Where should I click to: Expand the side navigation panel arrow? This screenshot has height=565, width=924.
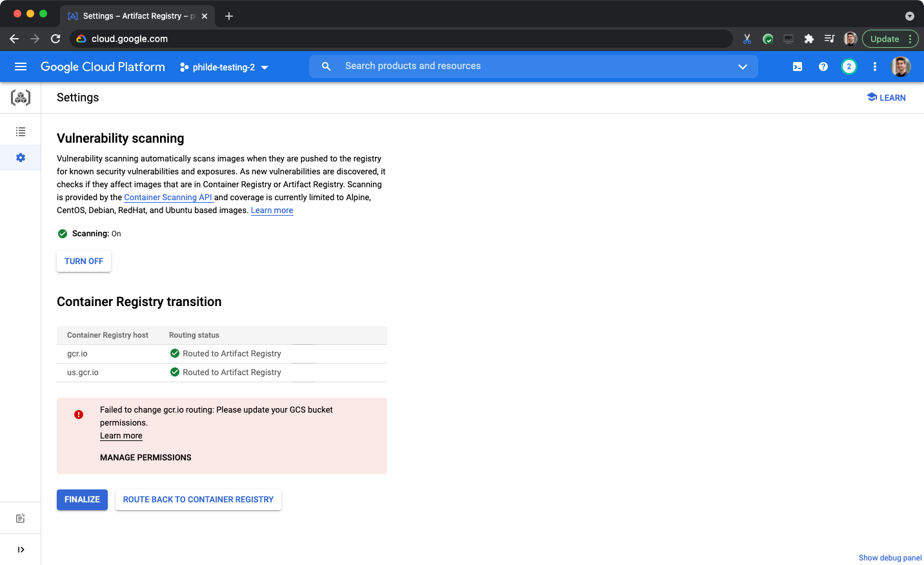click(x=21, y=550)
